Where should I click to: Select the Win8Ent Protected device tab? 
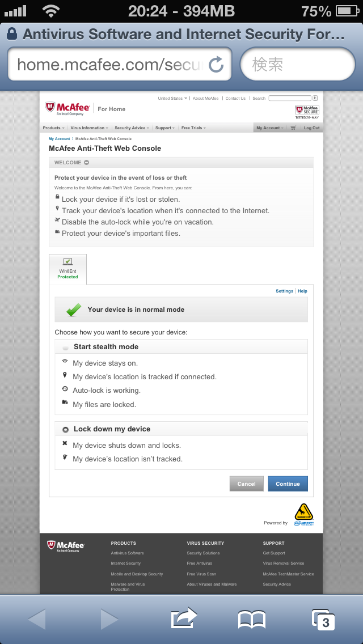pyautogui.click(x=67, y=268)
